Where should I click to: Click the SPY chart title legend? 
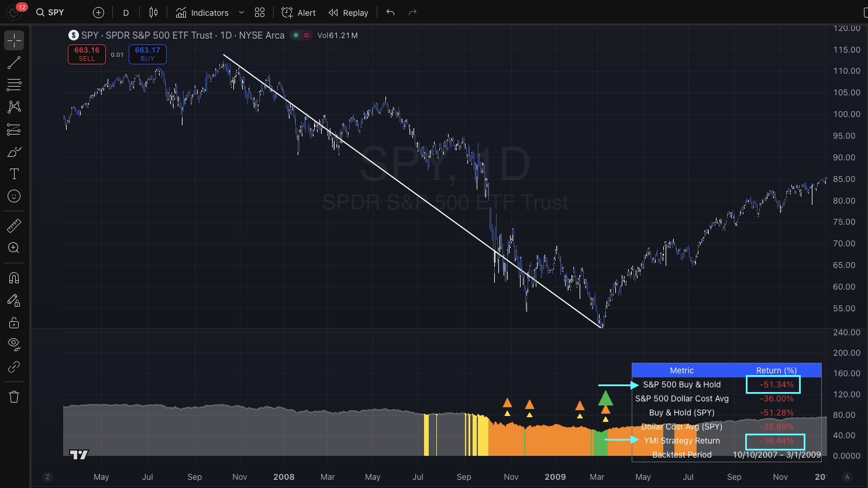tap(182, 35)
